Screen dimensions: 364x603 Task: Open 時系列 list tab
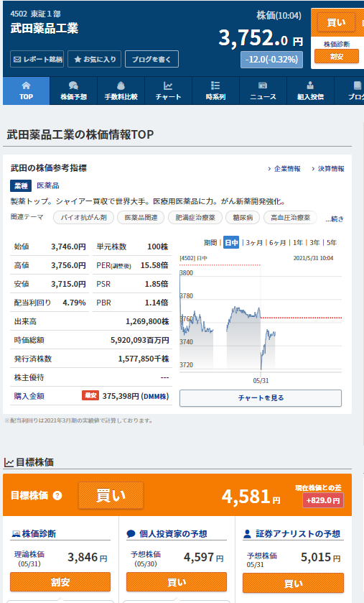(x=215, y=91)
